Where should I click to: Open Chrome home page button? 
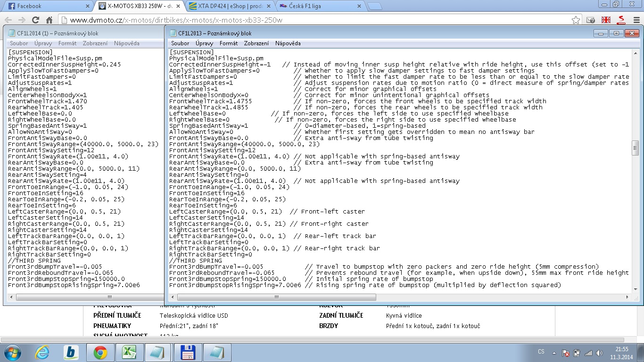[x=49, y=20]
